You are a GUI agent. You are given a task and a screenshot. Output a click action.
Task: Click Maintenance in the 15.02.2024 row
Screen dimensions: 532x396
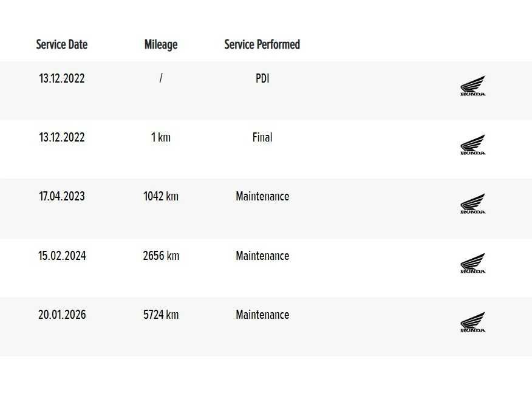[x=262, y=256]
